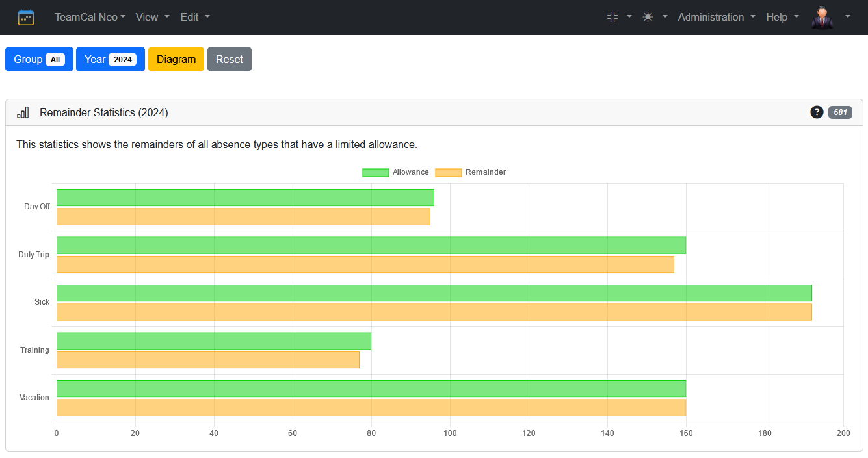Click the green Sick allowance bar

coord(434,293)
